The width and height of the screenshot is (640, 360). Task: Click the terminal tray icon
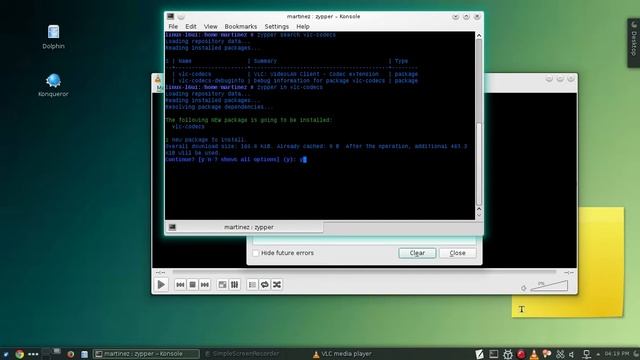pyautogui.click(x=493, y=354)
